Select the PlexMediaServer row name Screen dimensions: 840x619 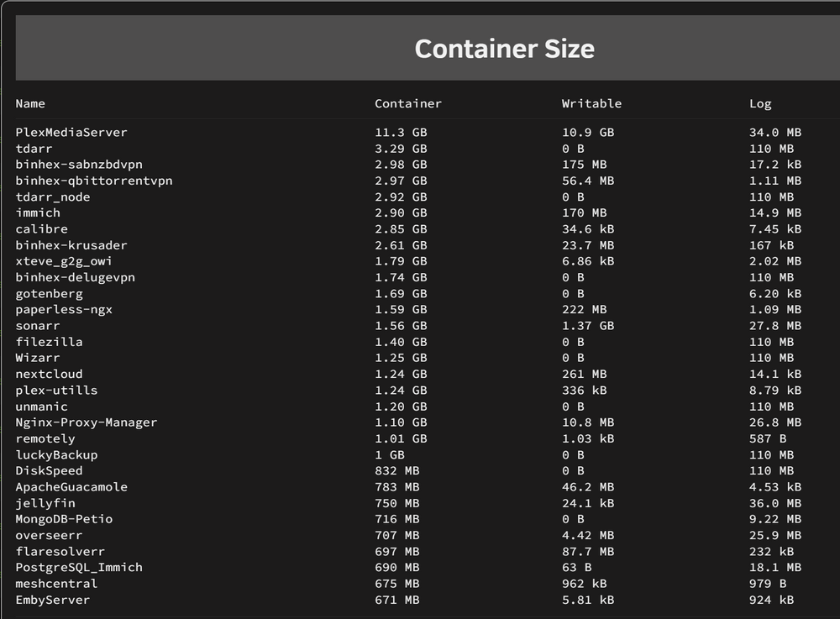coord(71,132)
